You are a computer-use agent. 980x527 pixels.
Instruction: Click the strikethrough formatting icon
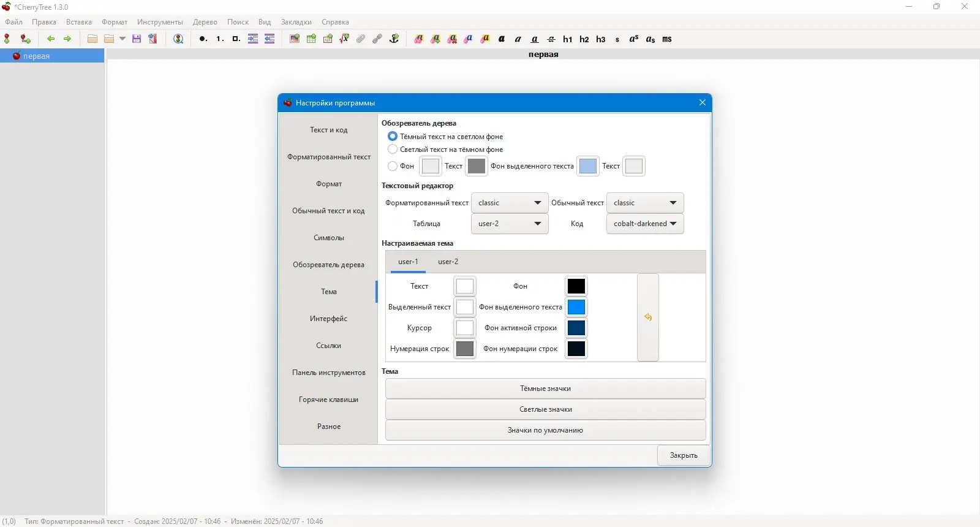551,39
